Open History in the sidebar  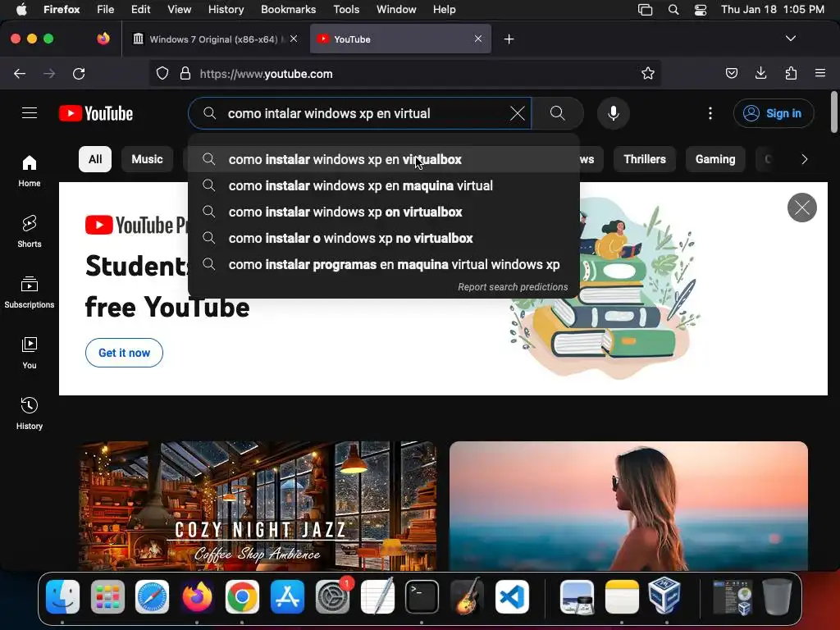click(30, 413)
